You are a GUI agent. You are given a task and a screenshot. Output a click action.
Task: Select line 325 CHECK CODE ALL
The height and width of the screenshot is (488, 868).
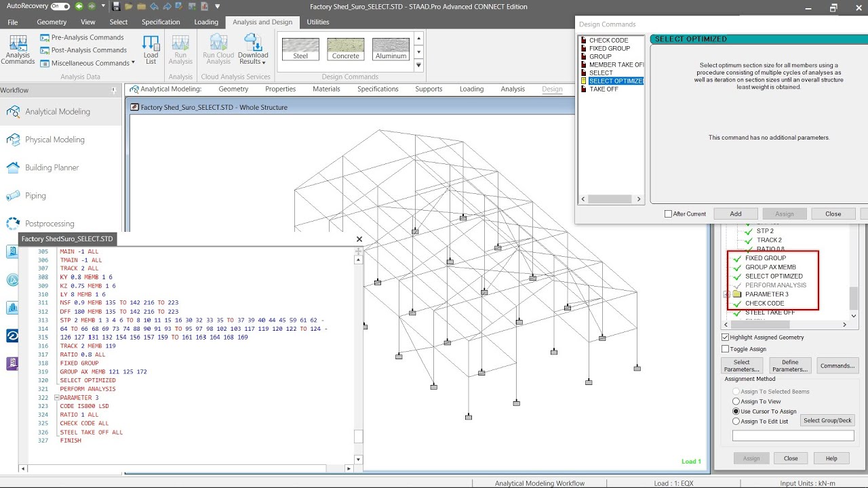pos(84,424)
